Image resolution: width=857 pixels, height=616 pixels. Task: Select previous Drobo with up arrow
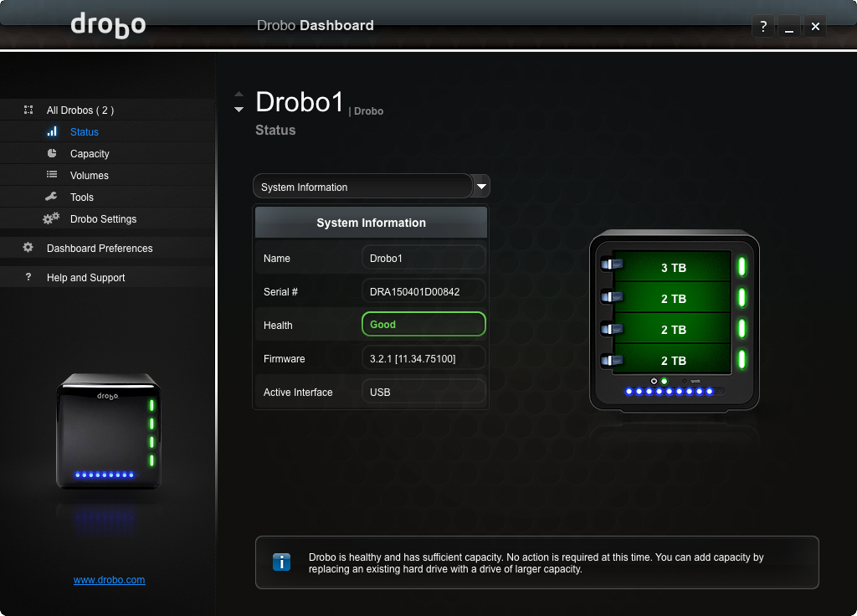click(239, 95)
